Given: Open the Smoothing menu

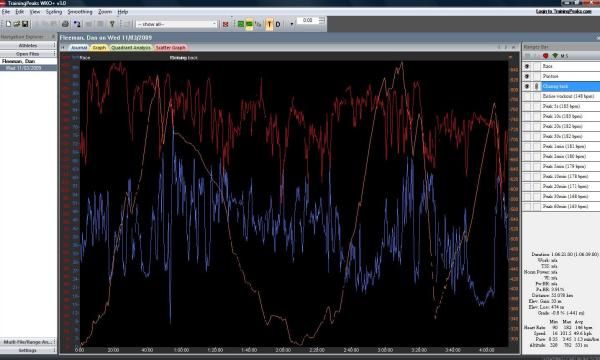Looking at the screenshot, I should coord(80,12).
